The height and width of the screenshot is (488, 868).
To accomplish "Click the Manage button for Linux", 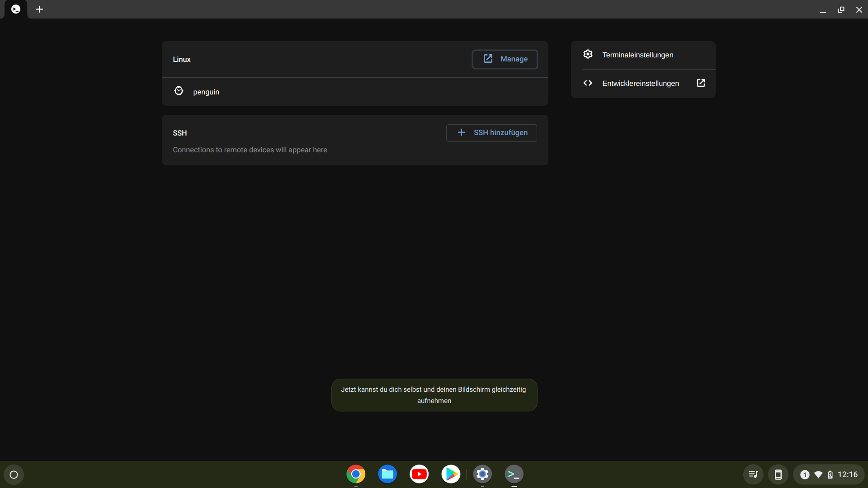I will coord(505,59).
